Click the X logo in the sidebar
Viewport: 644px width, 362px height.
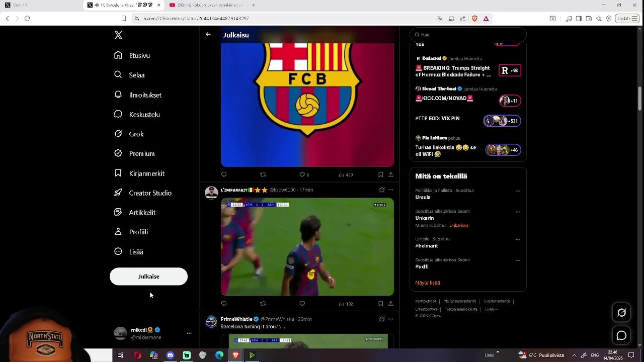118,35
